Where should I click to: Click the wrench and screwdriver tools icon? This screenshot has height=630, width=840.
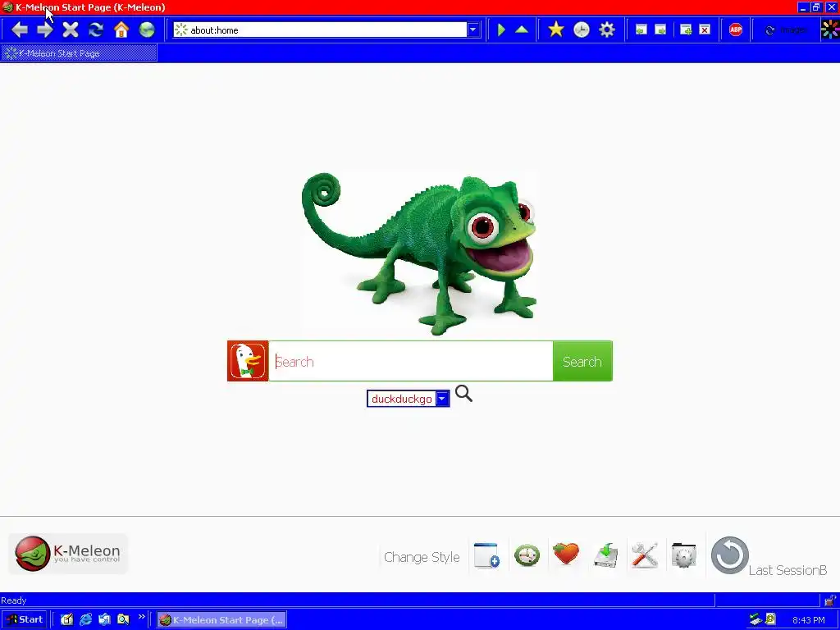pyautogui.click(x=645, y=555)
